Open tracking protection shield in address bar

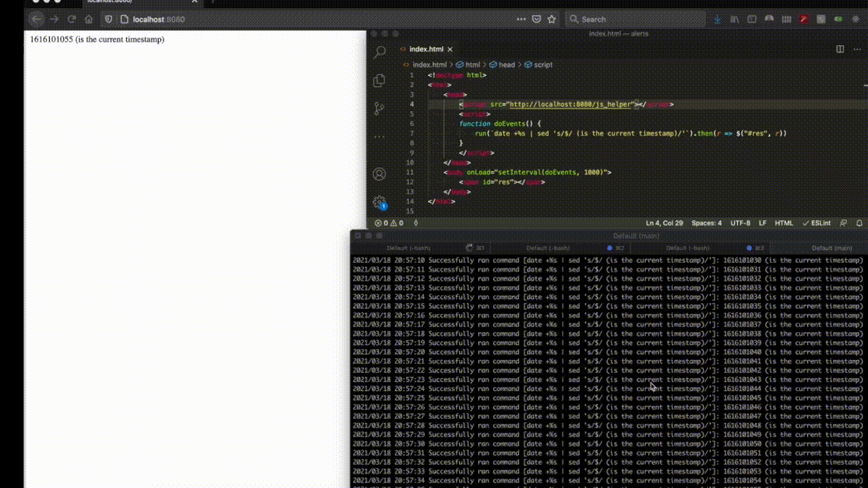(108, 19)
